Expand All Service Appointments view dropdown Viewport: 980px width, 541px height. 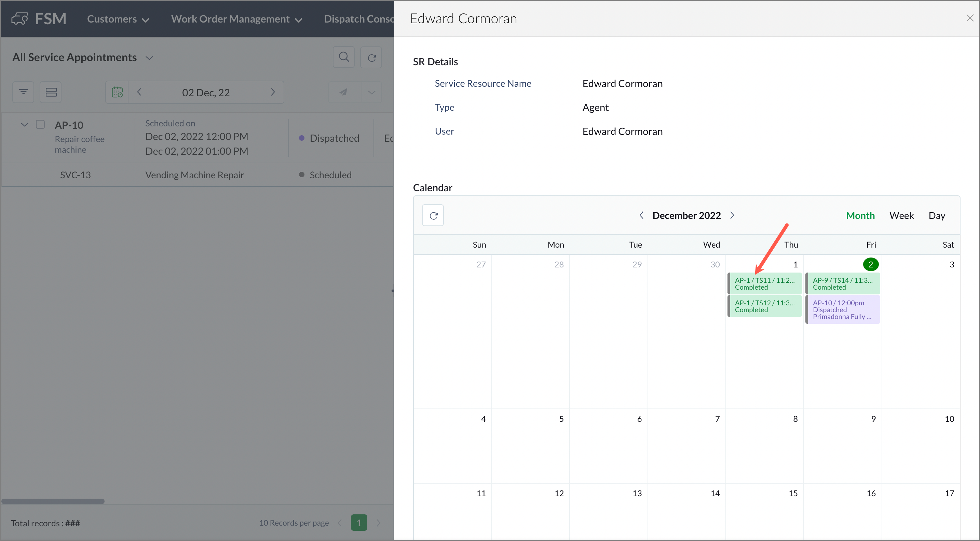[x=149, y=58]
